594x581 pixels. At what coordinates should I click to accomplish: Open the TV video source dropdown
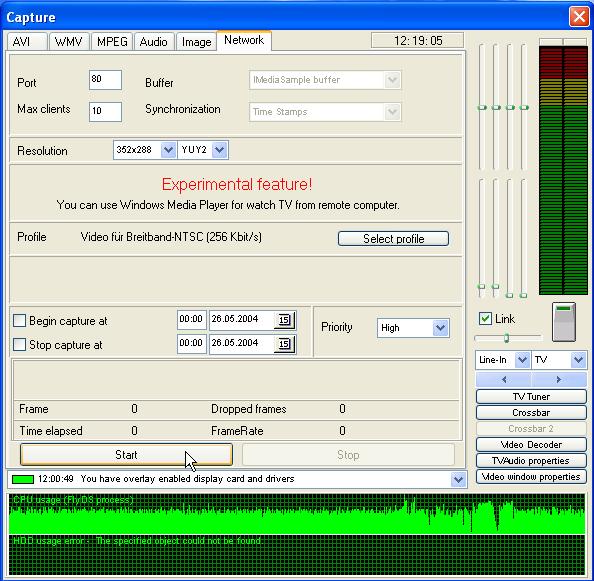(x=578, y=359)
